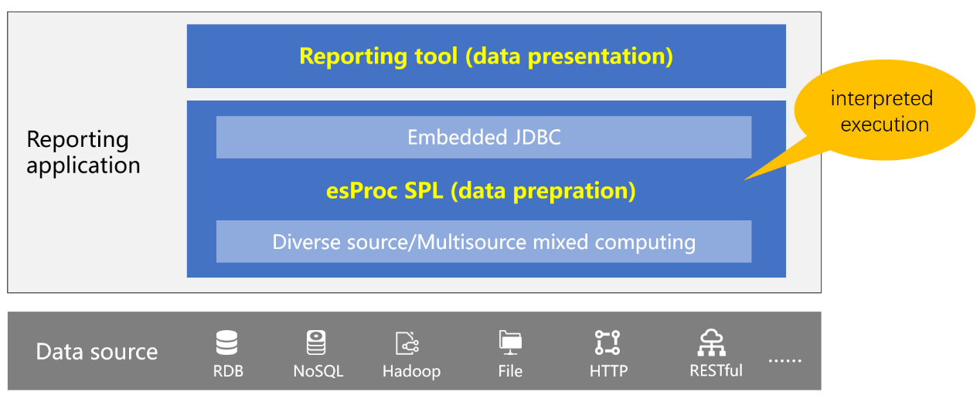Select the File folder icon
The height and width of the screenshot is (409, 980).
pos(510,341)
